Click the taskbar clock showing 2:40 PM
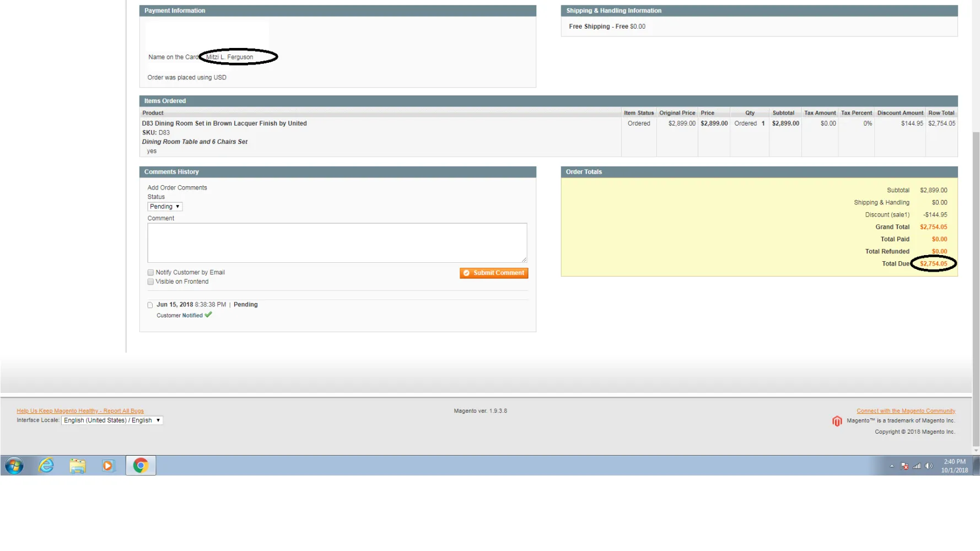 954,466
